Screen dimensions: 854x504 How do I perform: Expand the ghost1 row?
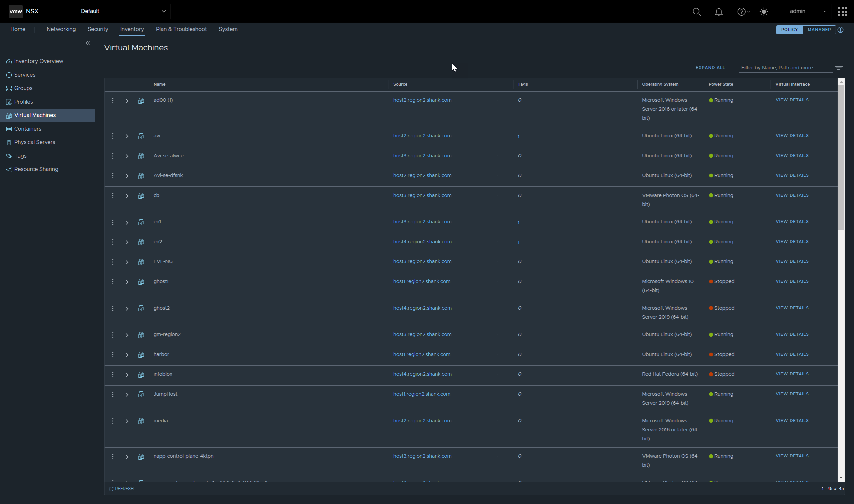(x=127, y=282)
